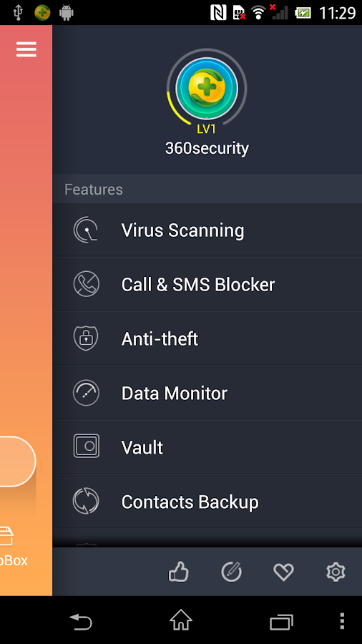This screenshot has width=362, height=644.
Task: Tap the 360security profile name
Action: [x=207, y=148]
